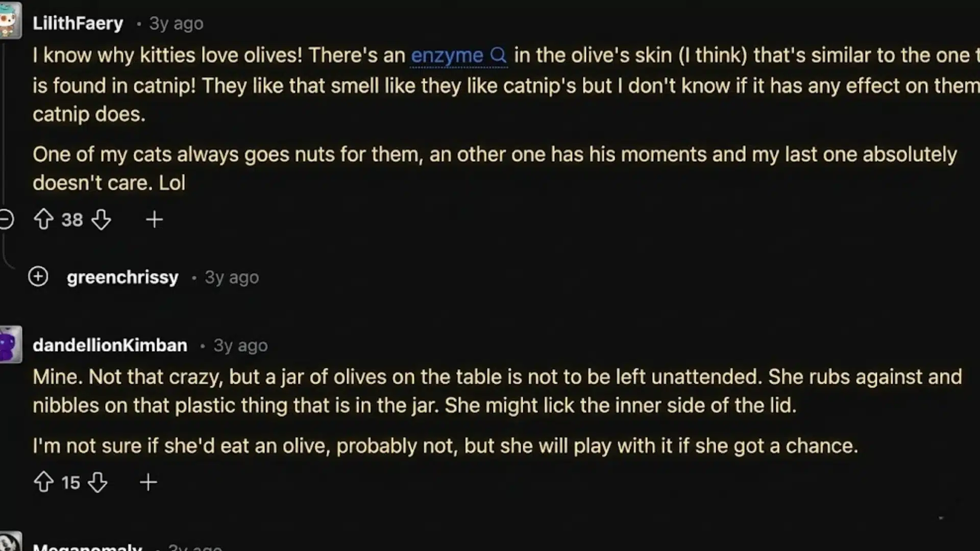
Task: Open more actions on LilithFaery's comment
Action: [x=155, y=219]
